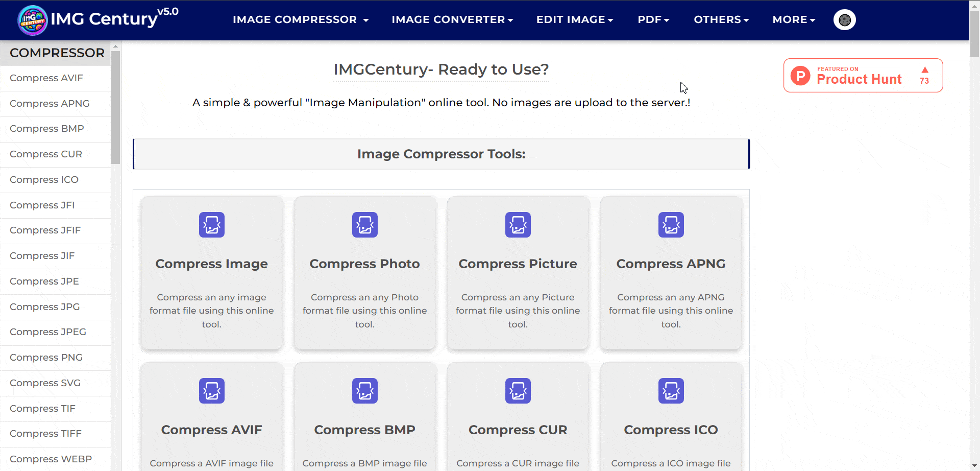
Task: Click the Compress BMP card title
Action: pyautogui.click(x=365, y=430)
